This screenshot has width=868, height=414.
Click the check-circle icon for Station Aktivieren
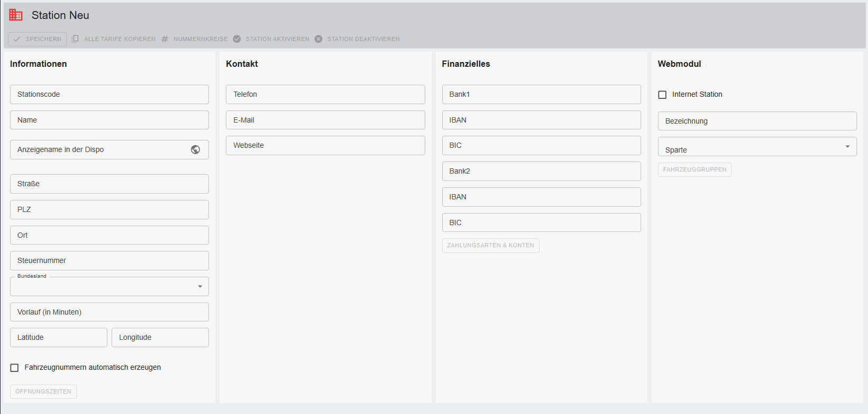237,39
